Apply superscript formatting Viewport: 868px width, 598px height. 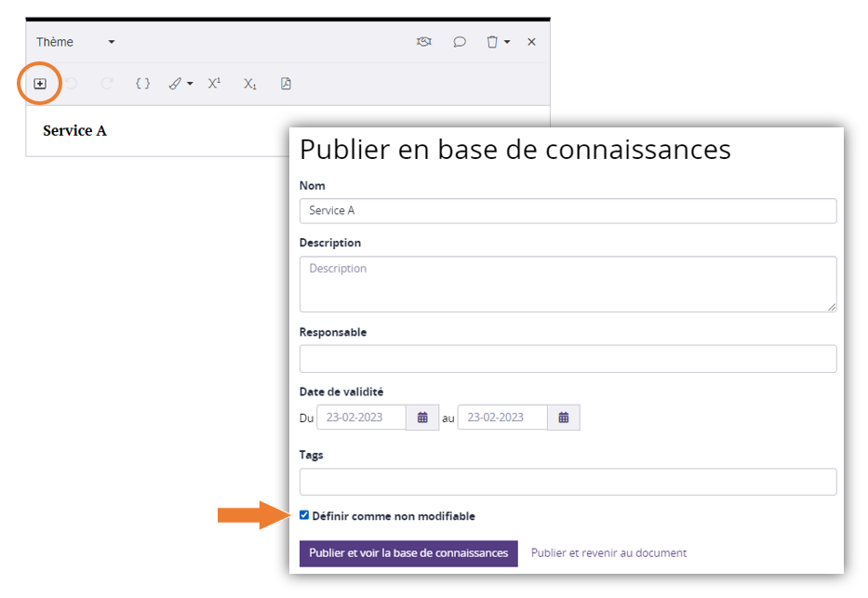point(214,84)
